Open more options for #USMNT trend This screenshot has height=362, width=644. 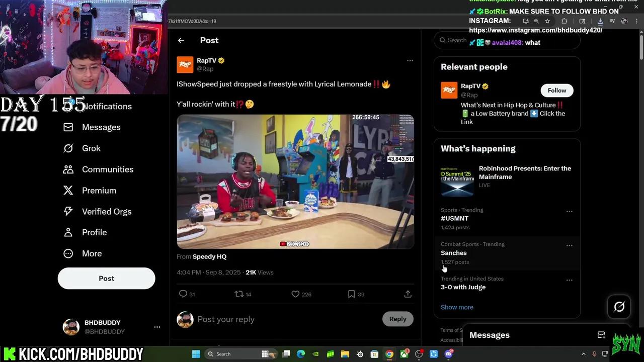(x=570, y=212)
